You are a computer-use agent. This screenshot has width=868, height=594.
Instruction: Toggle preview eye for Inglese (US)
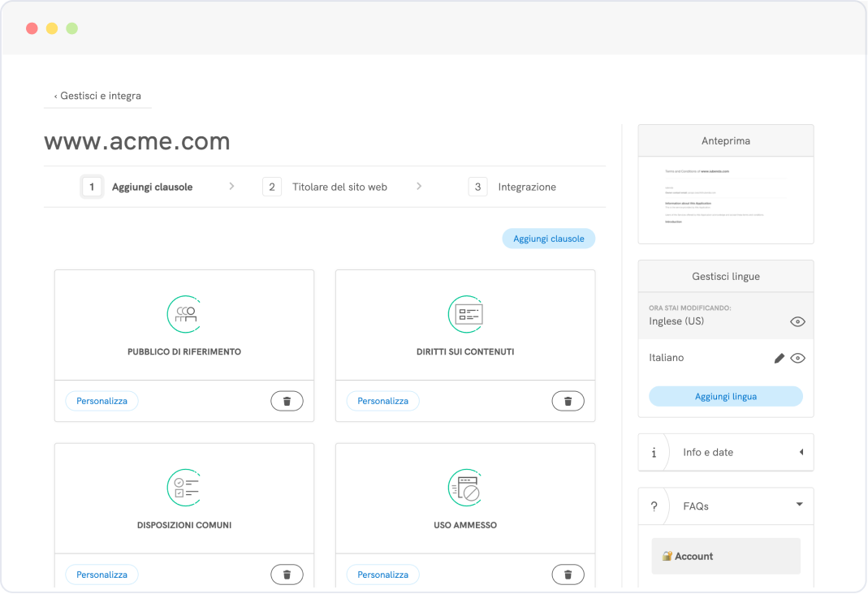(797, 321)
